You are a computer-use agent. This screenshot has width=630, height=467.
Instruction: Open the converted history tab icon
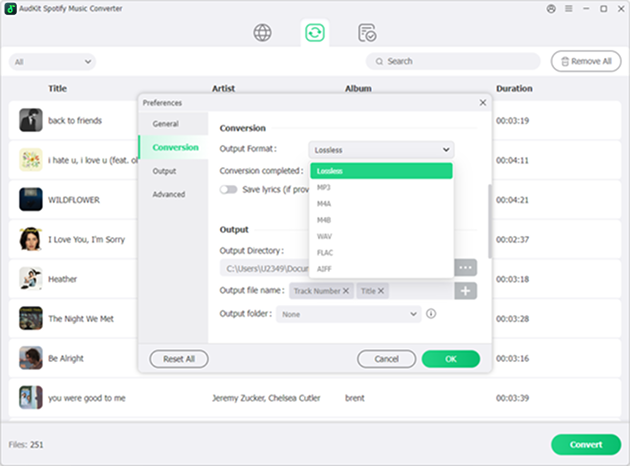coord(367,33)
